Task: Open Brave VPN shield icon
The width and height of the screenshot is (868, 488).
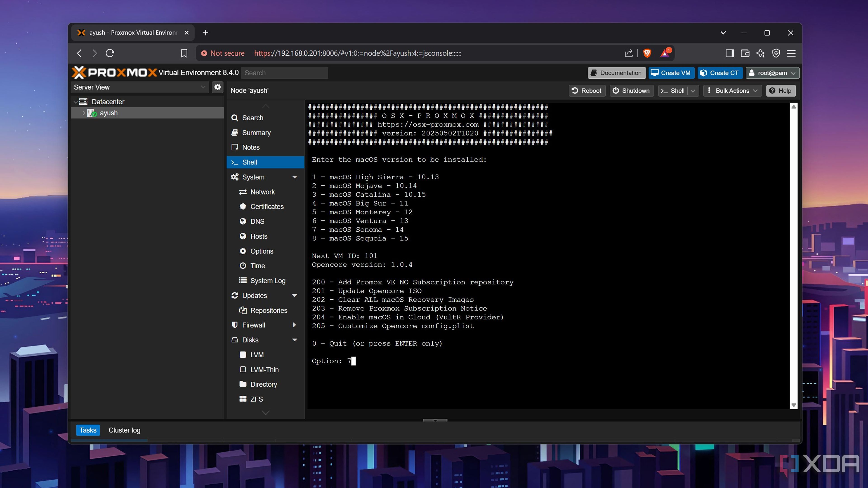Action: click(776, 53)
